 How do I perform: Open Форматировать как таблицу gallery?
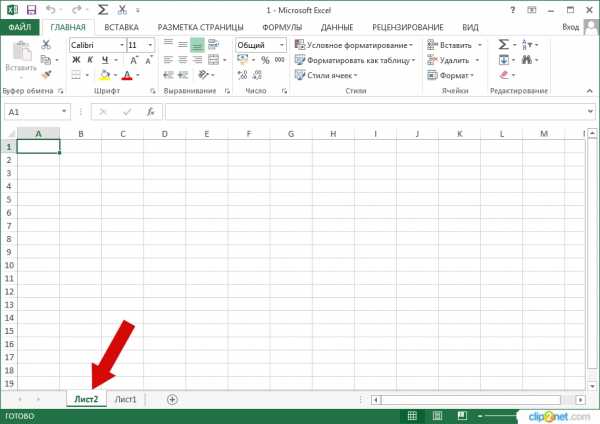(355, 60)
